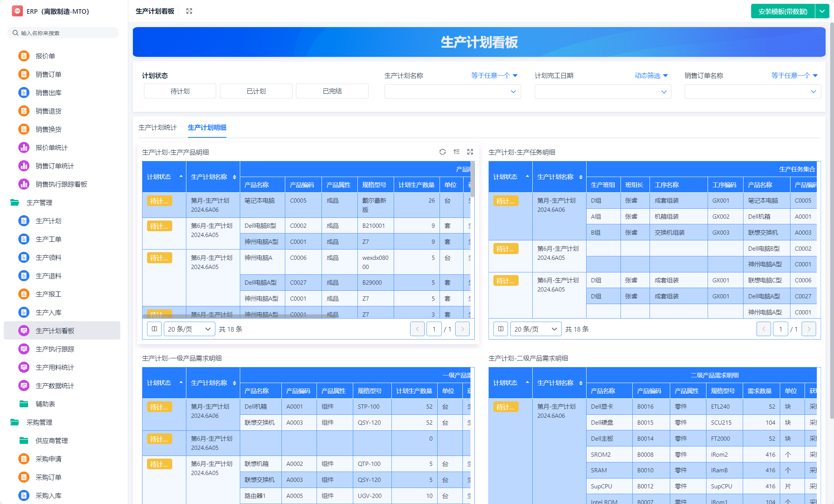Toggle the 待计划 plan status filter

pos(179,91)
